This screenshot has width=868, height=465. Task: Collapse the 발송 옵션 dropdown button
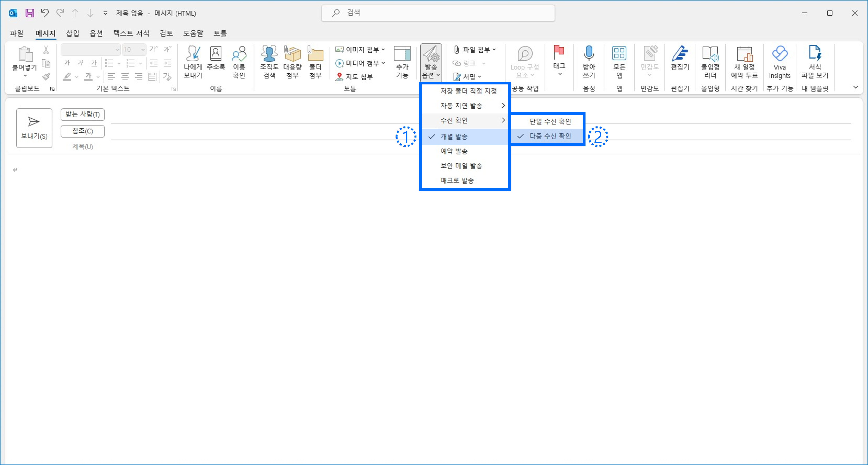click(431, 62)
